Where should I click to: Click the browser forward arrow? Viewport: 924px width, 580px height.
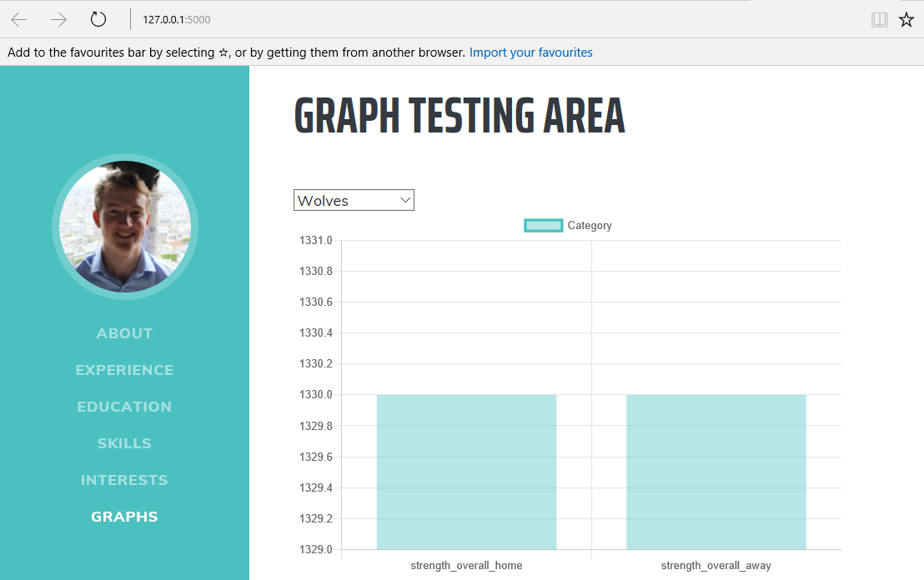point(58,20)
